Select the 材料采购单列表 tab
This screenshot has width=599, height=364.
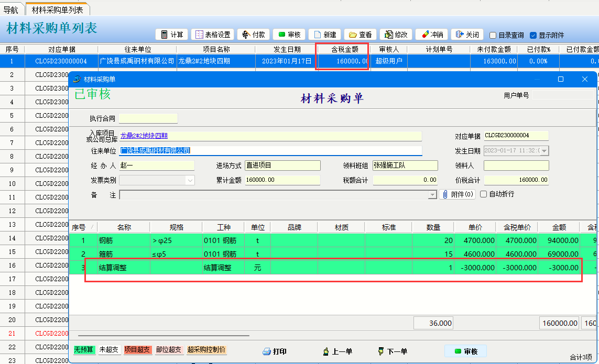click(58, 9)
